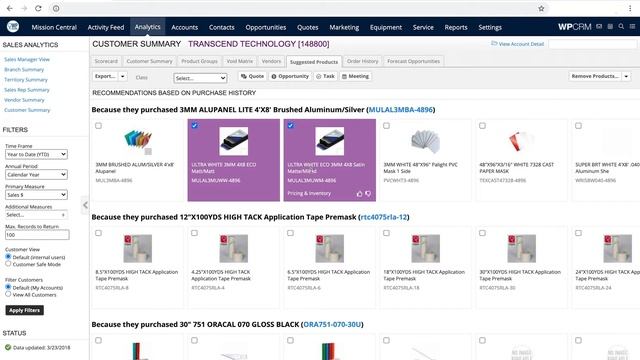Screen dimensions: 640x360
Task: Open Sales Manager View in sidebar
Action: [27, 59]
